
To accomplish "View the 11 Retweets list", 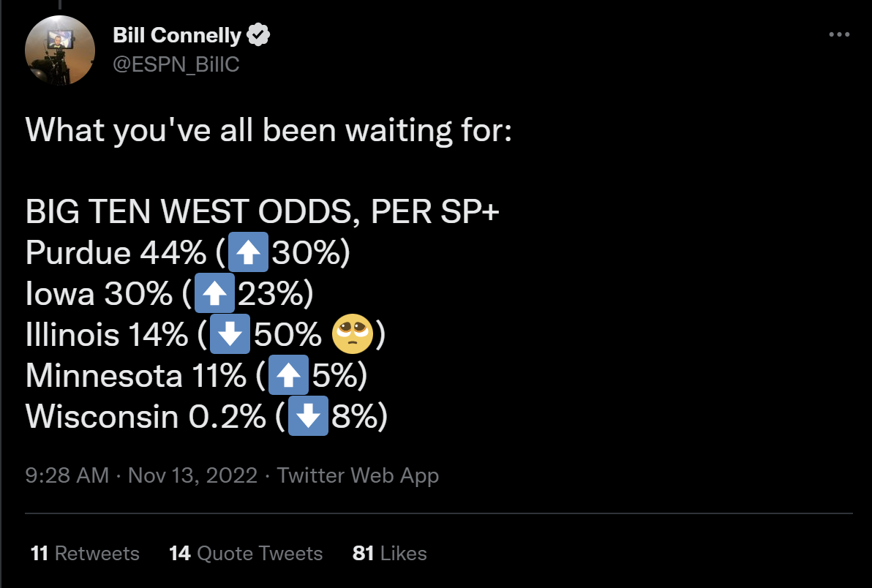I will [85, 553].
